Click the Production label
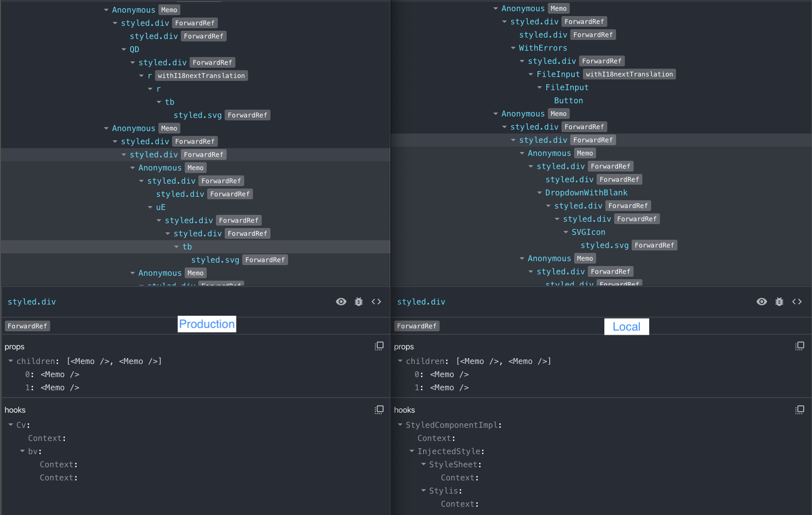 [207, 324]
